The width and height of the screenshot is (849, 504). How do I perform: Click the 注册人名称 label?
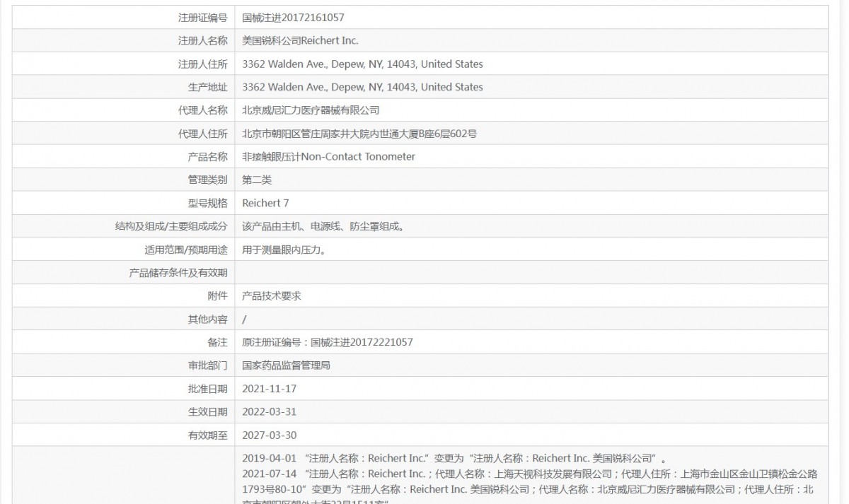coord(203,40)
